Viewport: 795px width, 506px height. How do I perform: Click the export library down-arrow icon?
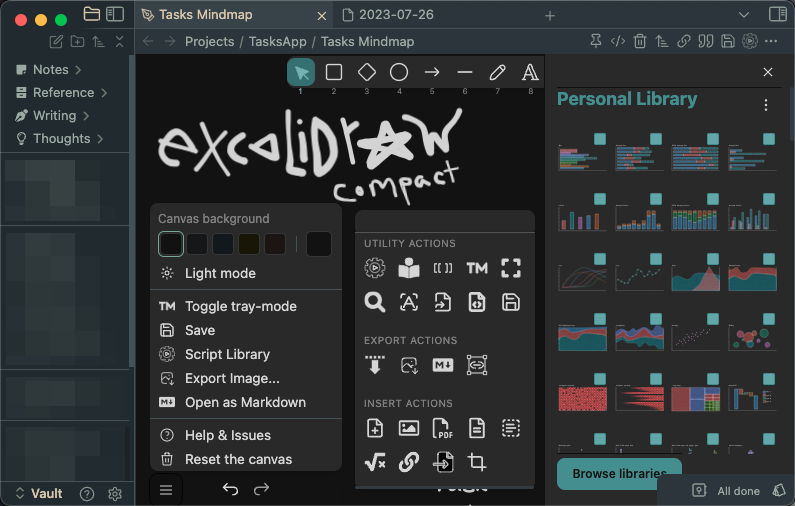pos(375,365)
